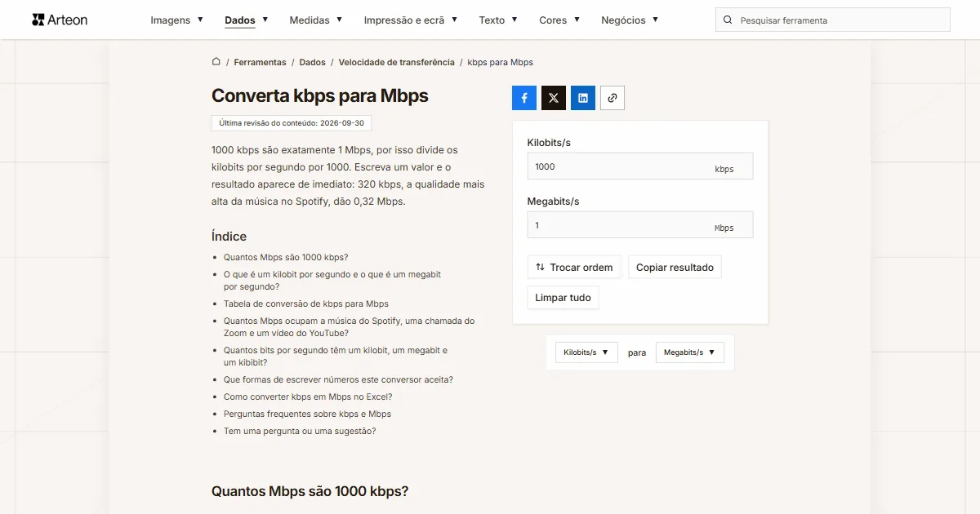Go to Dados breadcrumb
The width and height of the screenshot is (980, 514).
tap(312, 62)
